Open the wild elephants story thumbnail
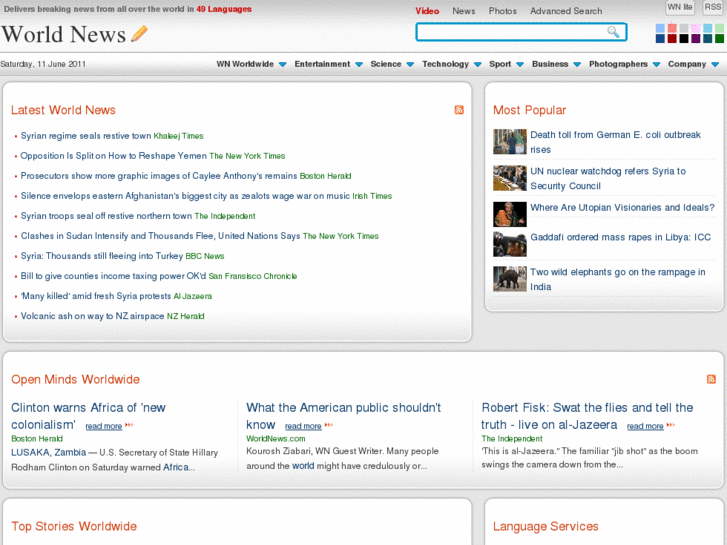Screen dimensions: 727x545 click(x=509, y=279)
